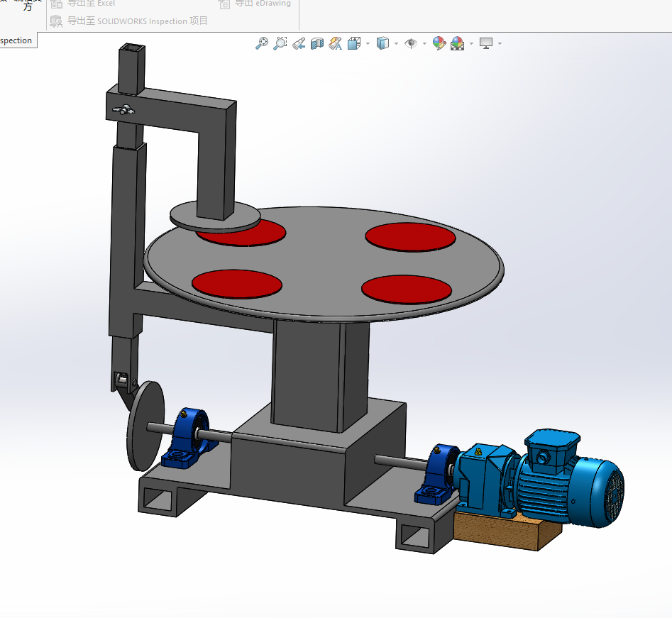This screenshot has width=672, height=618.
Task: Click the 导出 eDrawing button
Action: [255, 4]
